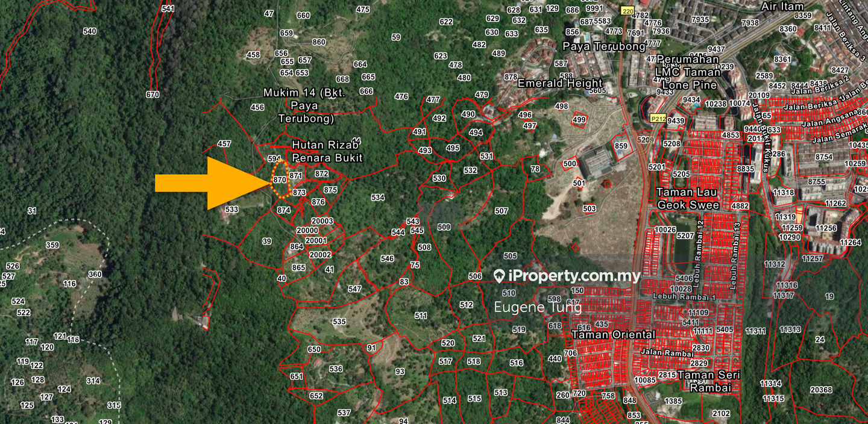The image size is (868, 424).
Task: Click the outlined lot 859 parcel
Action: click(621, 146)
